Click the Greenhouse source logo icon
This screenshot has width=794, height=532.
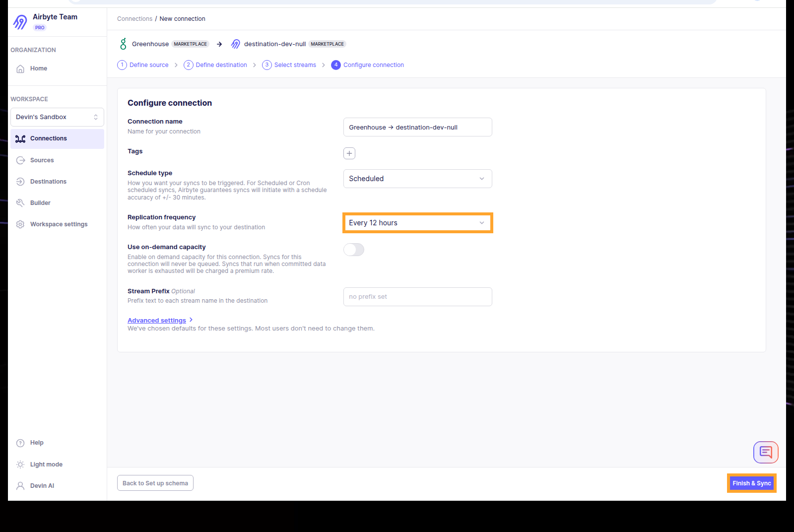coord(123,44)
